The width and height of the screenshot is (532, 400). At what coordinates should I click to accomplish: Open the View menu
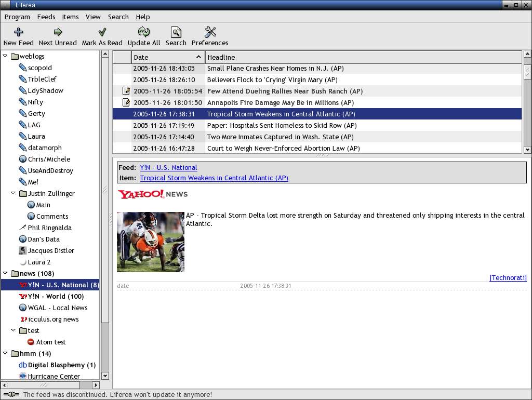click(x=93, y=17)
